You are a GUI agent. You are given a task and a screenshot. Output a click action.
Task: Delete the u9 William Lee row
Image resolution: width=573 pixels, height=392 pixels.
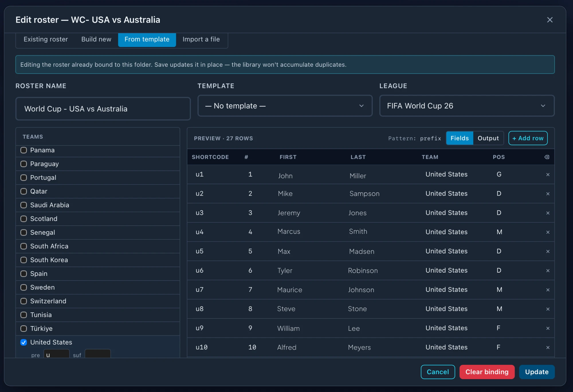click(x=548, y=328)
